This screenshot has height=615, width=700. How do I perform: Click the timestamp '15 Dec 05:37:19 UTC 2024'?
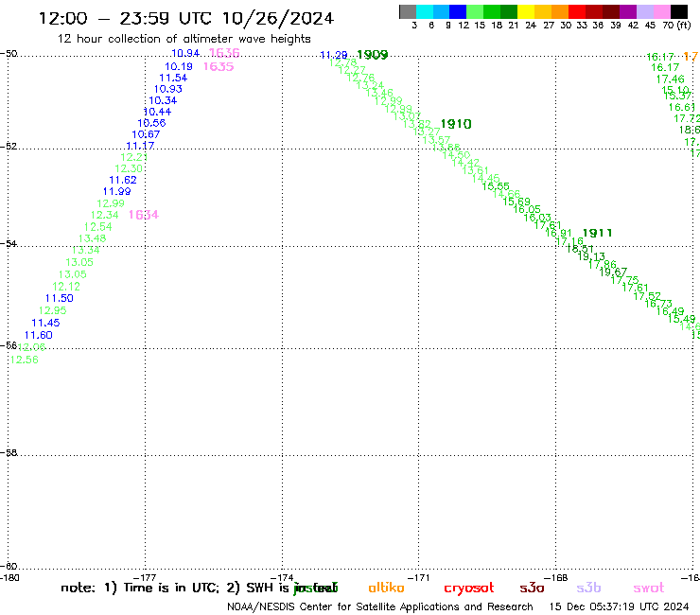(620, 606)
